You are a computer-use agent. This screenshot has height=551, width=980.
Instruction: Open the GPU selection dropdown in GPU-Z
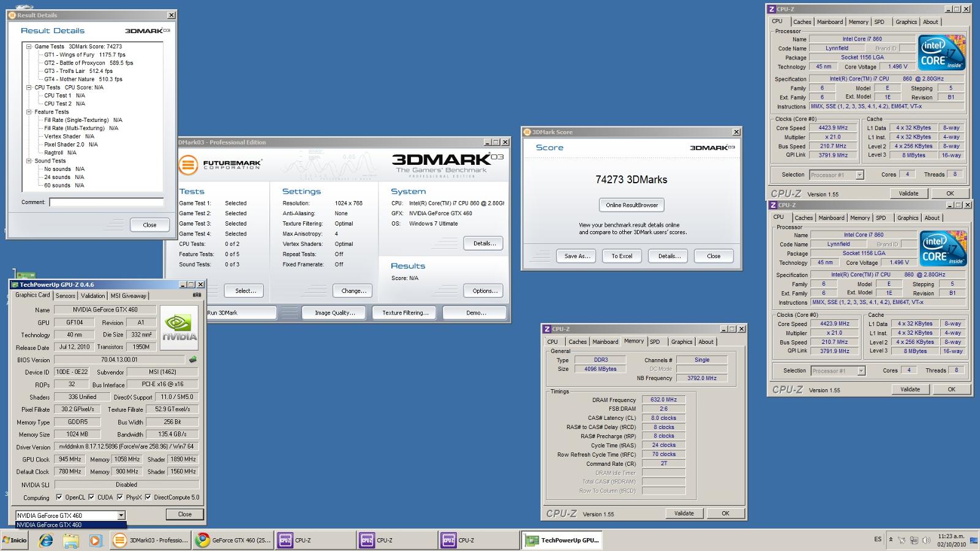(x=121, y=515)
